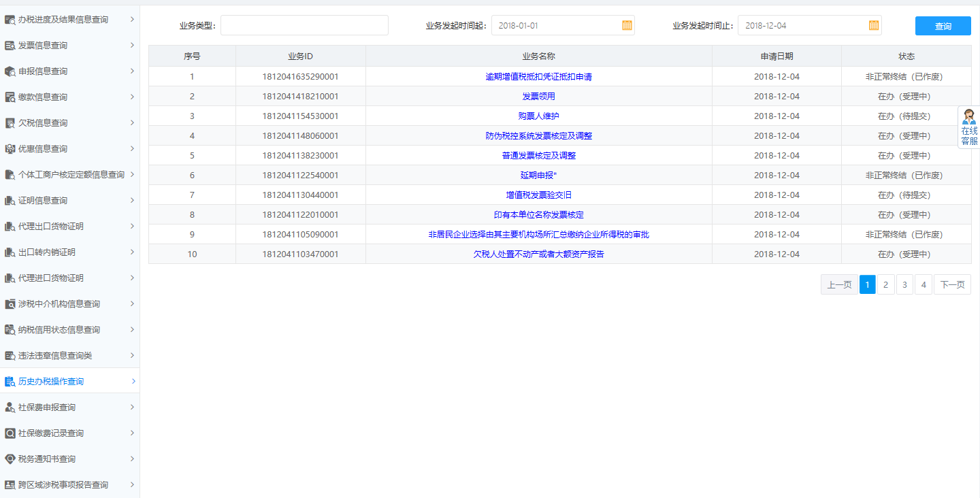Click the 申报信息查询 sidebar icon
The width and height of the screenshot is (980, 498).
pyautogui.click(x=10, y=71)
